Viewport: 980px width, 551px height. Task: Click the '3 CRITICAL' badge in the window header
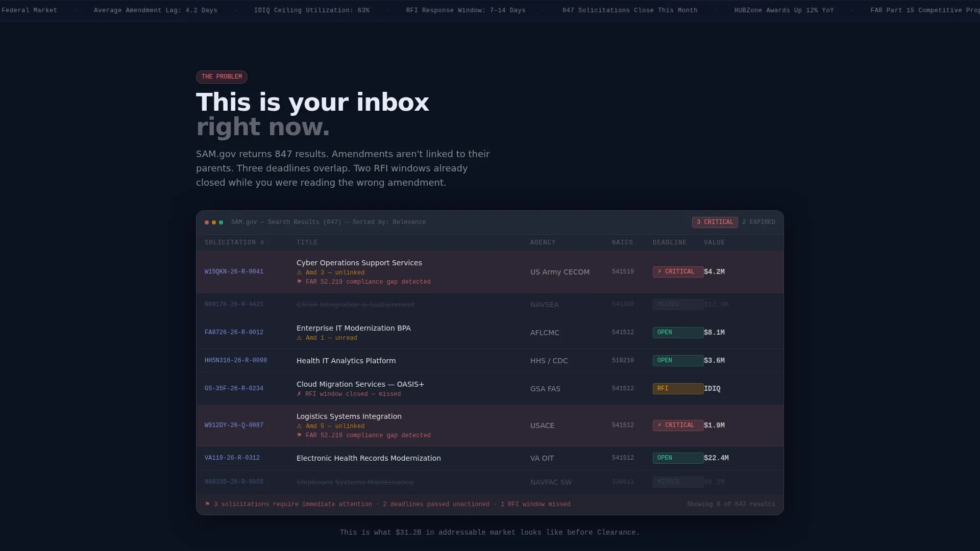[x=715, y=222]
